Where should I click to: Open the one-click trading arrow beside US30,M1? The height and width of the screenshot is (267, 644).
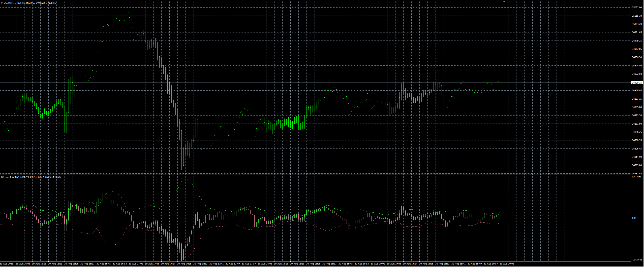2,3
